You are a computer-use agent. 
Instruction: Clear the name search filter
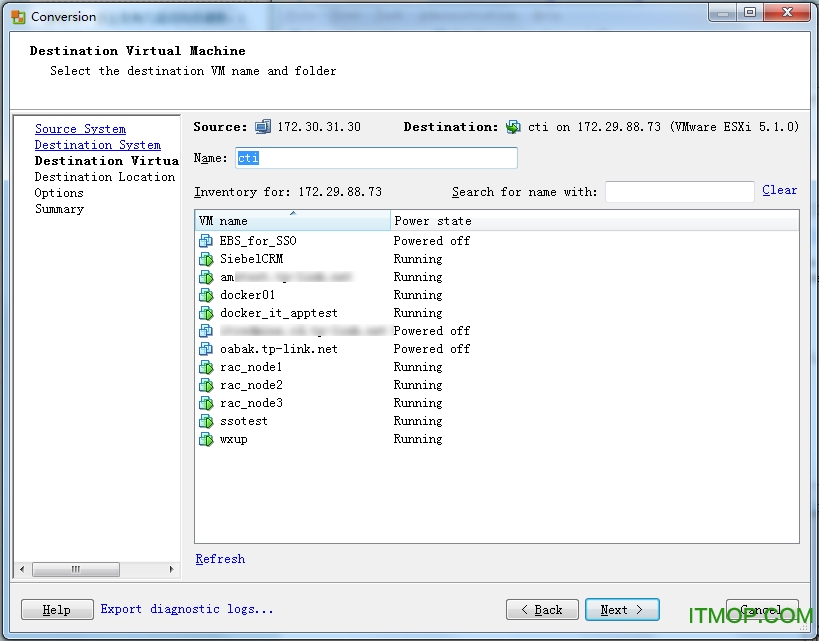779,190
